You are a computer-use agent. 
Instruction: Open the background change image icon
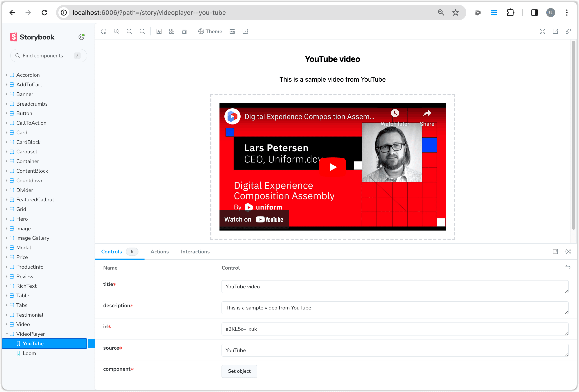point(159,31)
